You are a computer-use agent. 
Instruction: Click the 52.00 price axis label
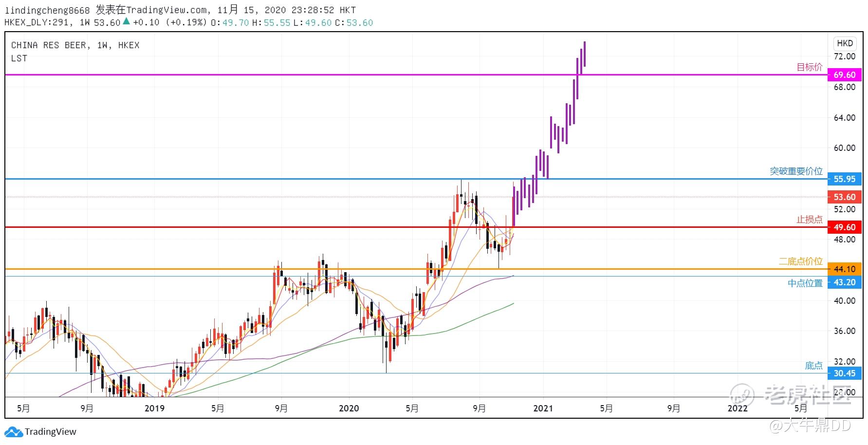845,209
